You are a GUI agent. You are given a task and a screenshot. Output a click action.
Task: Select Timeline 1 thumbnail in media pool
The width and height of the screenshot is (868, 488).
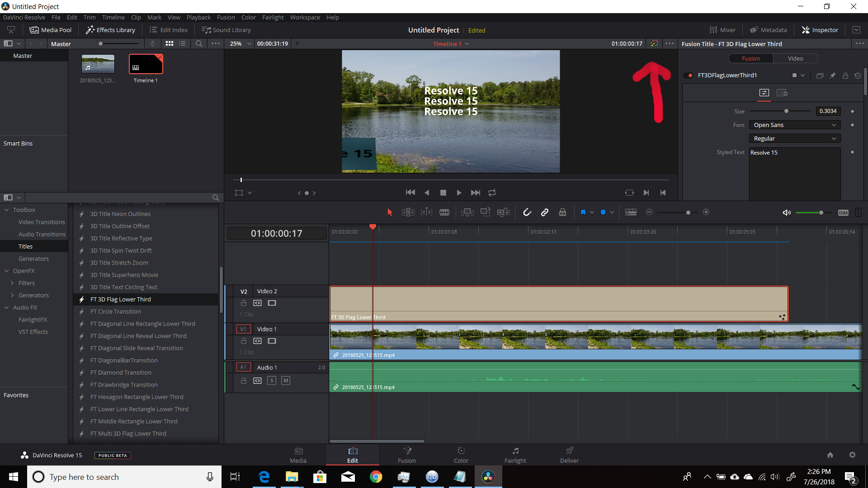tap(146, 64)
